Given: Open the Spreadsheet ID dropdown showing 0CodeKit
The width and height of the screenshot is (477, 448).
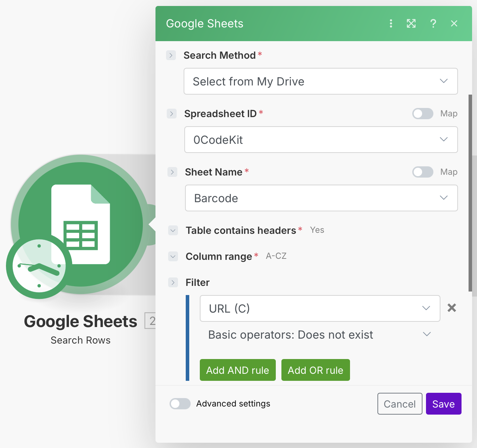Looking at the screenshot, I should coord(321,140).
